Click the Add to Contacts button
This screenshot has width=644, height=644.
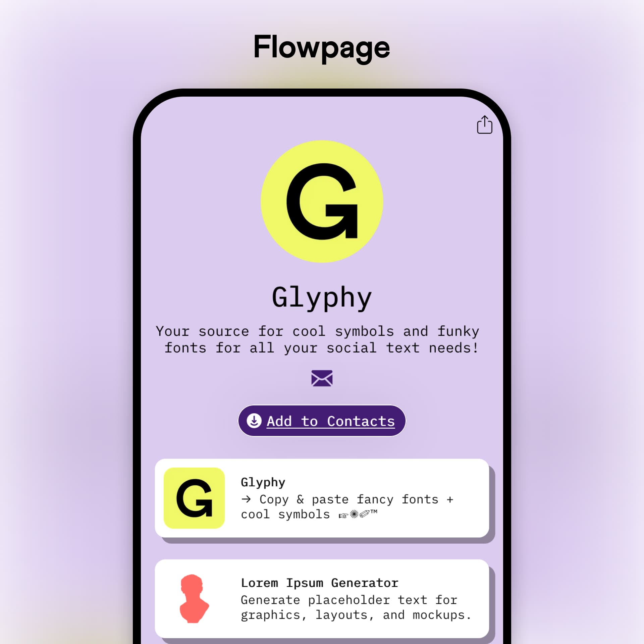[323, 421]
